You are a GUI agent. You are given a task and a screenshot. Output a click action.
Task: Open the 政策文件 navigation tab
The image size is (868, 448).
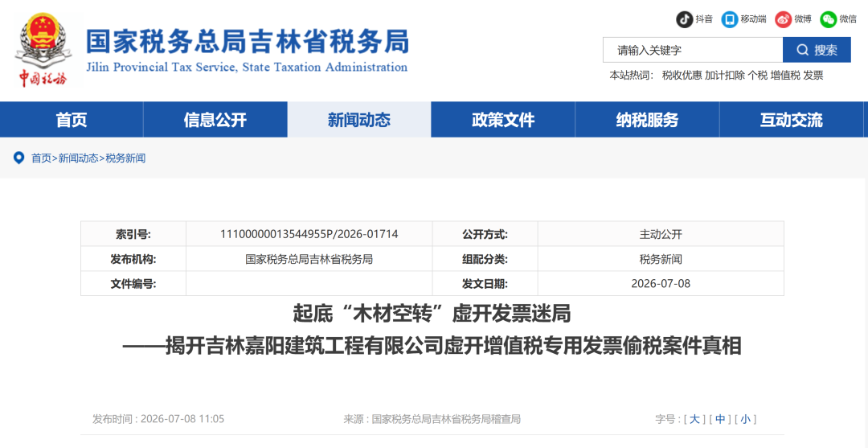[x=503, y=120]
